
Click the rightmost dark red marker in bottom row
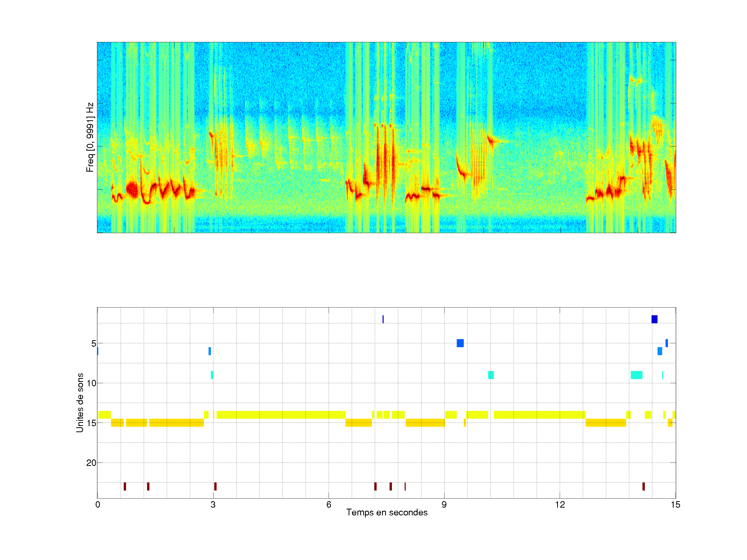click(643, 486)
